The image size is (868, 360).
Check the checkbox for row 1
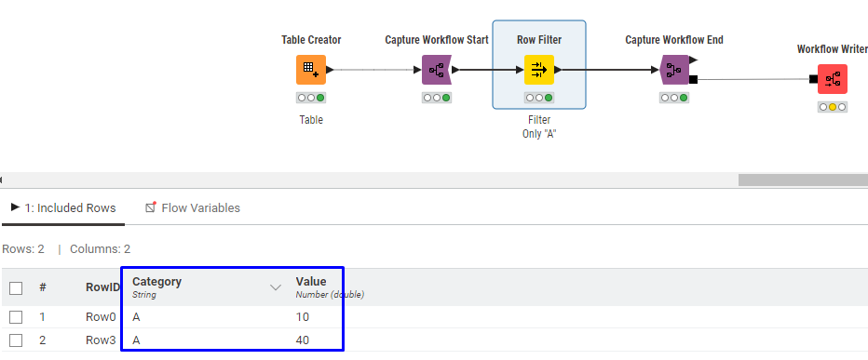[16, 317]
